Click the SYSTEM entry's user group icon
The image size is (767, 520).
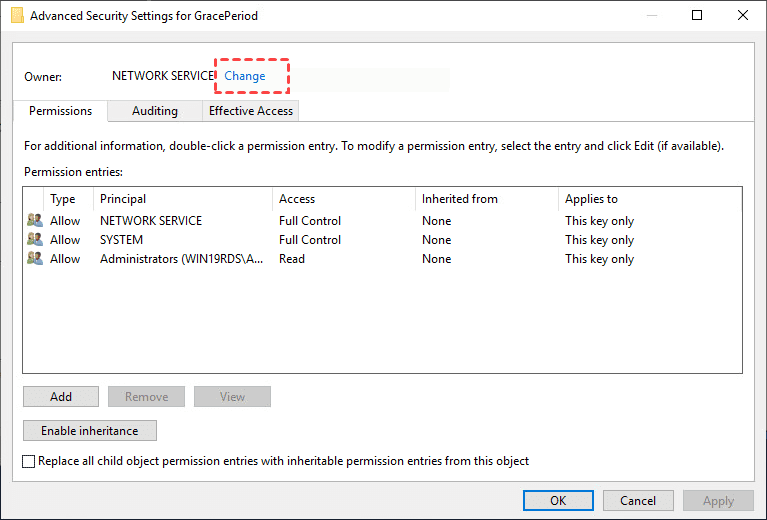[x=35, y=240]
